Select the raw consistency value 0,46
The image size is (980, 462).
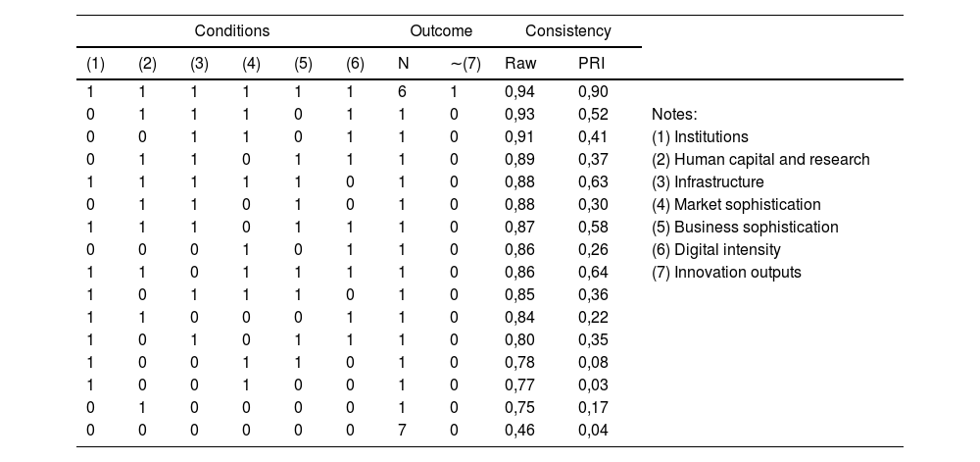pos(520,431)
